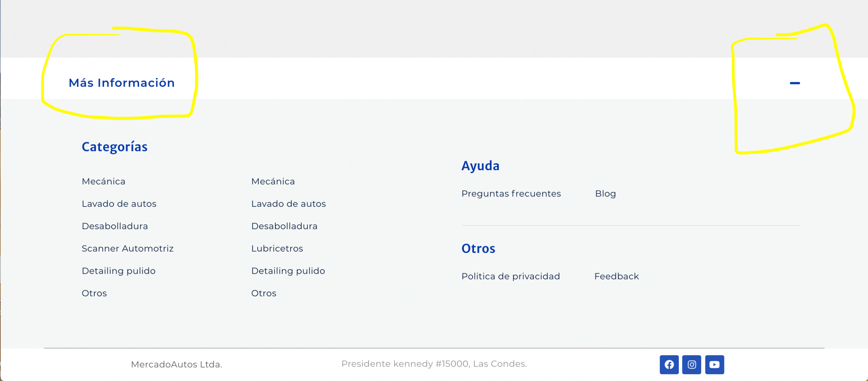Click the Feedback link

[616, 276]
